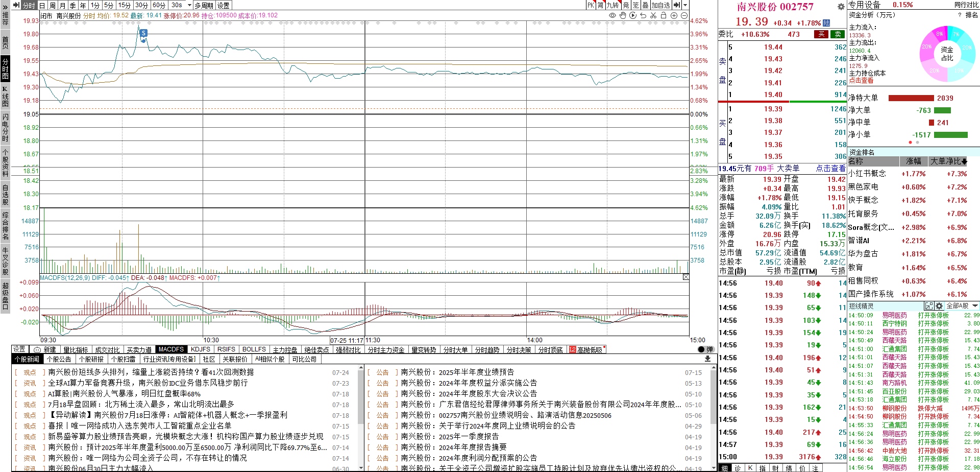
Task: Click the popup window icon in 短线精灵
Action: coord(929,306)
